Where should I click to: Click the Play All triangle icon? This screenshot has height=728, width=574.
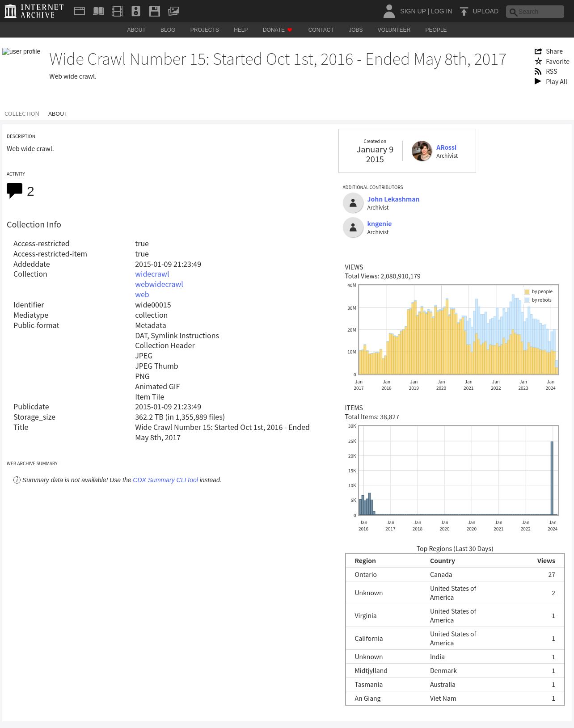(538, 81)
